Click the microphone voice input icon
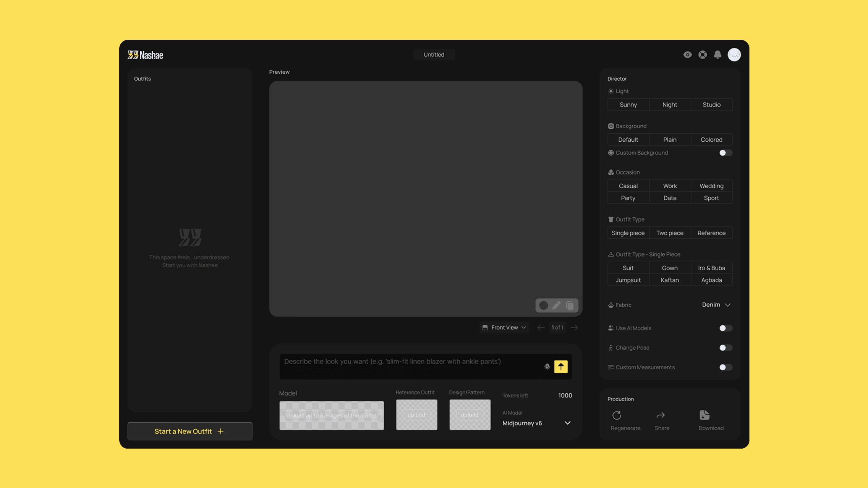The height and width of the screenshot is (488, 868). click(x=547, y=367)
